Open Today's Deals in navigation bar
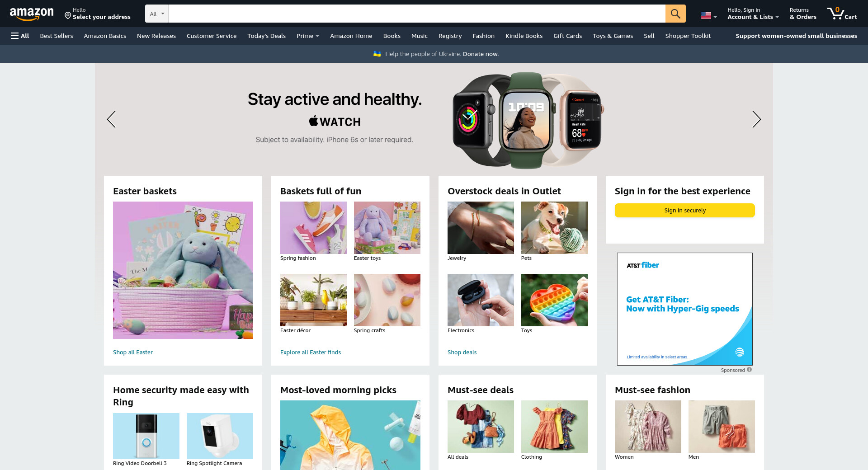 [x=266, y=36]
